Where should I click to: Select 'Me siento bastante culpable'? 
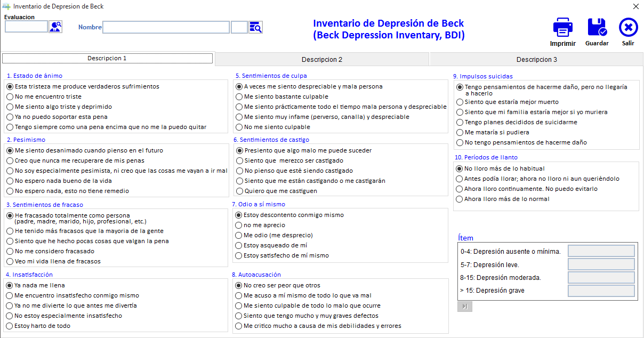coord(282,96)
